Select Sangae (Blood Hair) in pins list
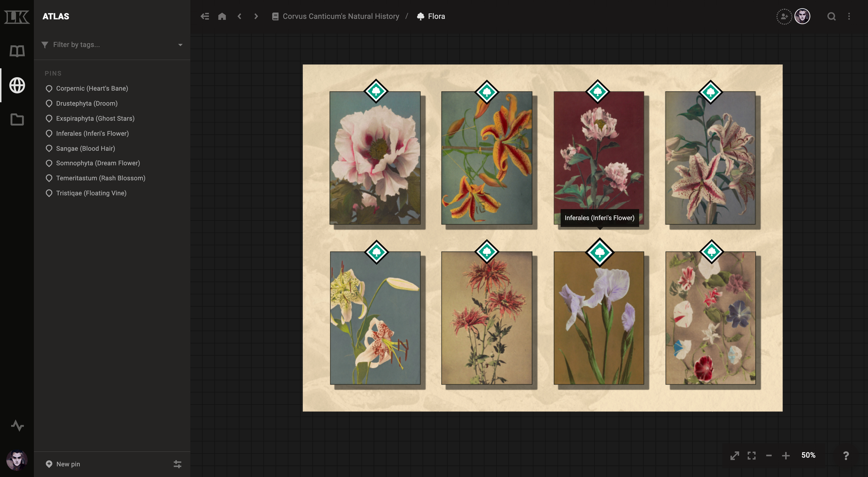868x477 pixels. point(85,148)
